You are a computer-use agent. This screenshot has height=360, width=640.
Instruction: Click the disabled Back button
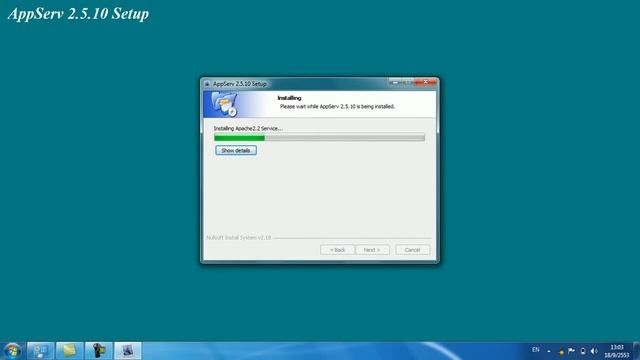[x=337, y=249]
